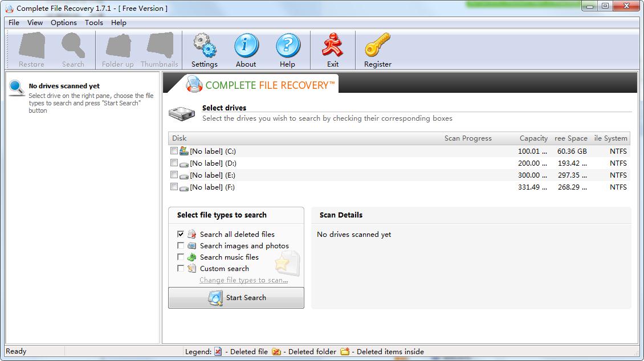The height and width of the screenshot is (361, 644).
Task: Click the Restore toolbar icon
Action: pyautogui.click(x=31, y=45)
